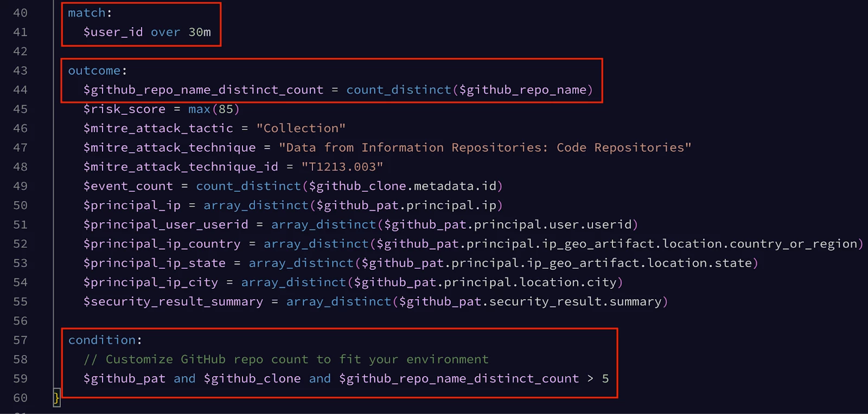Image resolution: width=868 pixels, height=414 pixels.
Task: Click the closing brace on line 60
Action: click(56, 398)
